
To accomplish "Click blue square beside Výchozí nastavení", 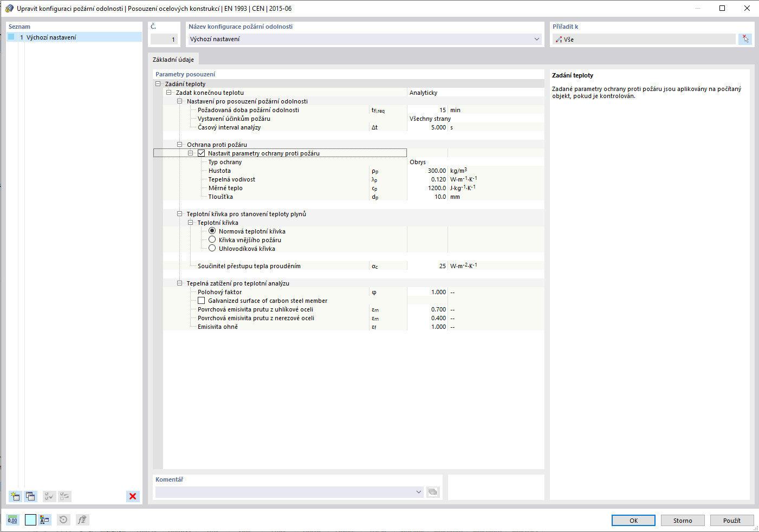I will pyautogui.click(x=11, y=37).
